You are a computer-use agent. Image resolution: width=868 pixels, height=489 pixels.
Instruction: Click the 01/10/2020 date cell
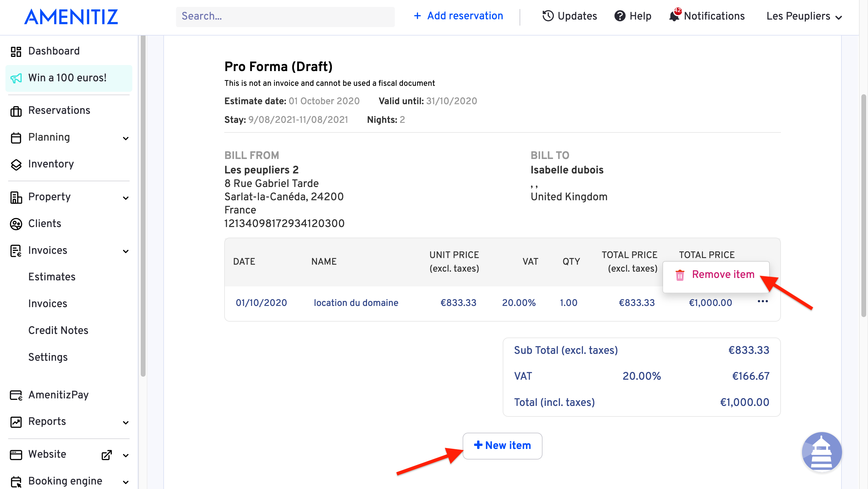pos(261,303)
